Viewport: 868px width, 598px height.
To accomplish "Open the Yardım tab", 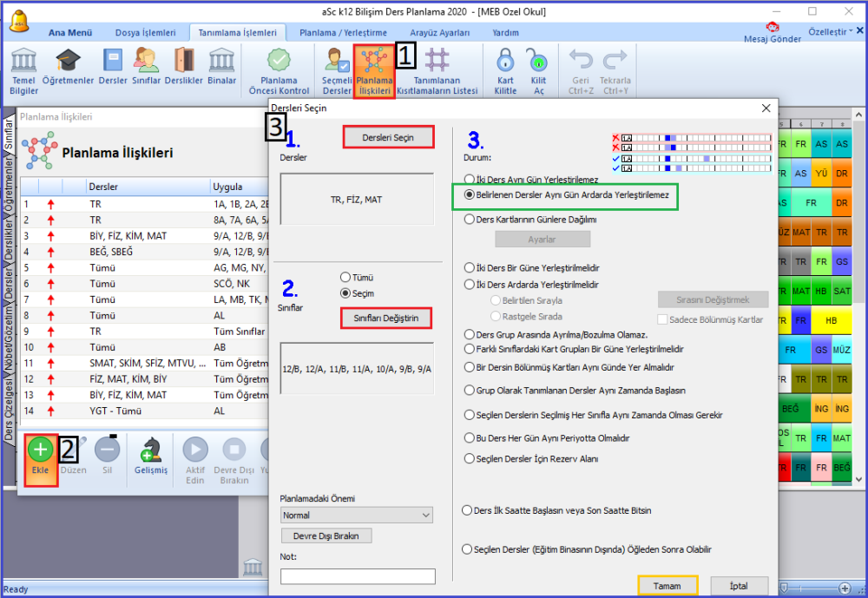I will point(505,33).
